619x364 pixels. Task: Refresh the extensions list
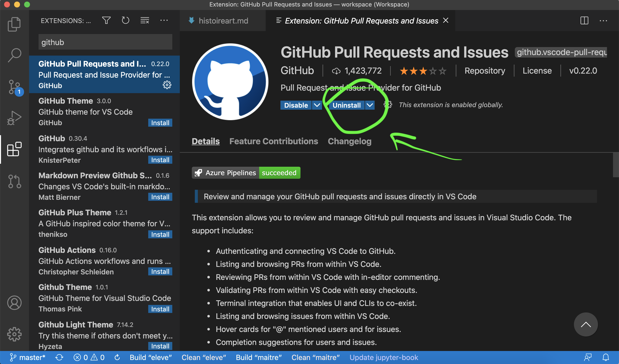point(125,21)
